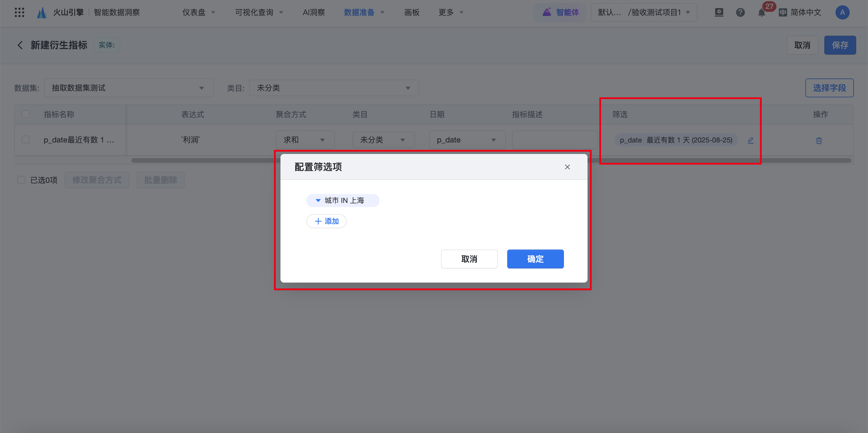Expand the 数据集 抽取数据集测试 dropdown
Image resolution: width=868 pixels, height=433 pixels.
129,88
